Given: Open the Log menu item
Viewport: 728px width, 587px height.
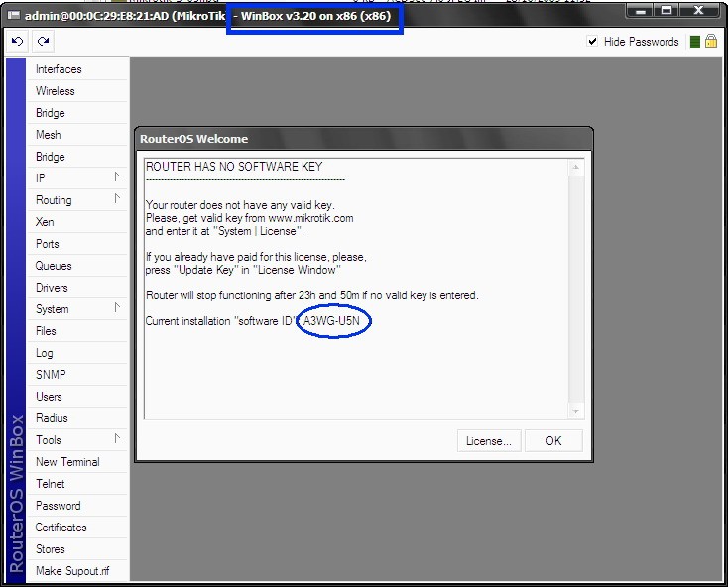Looking at the screenshot, I should click(x=77, y=353).
